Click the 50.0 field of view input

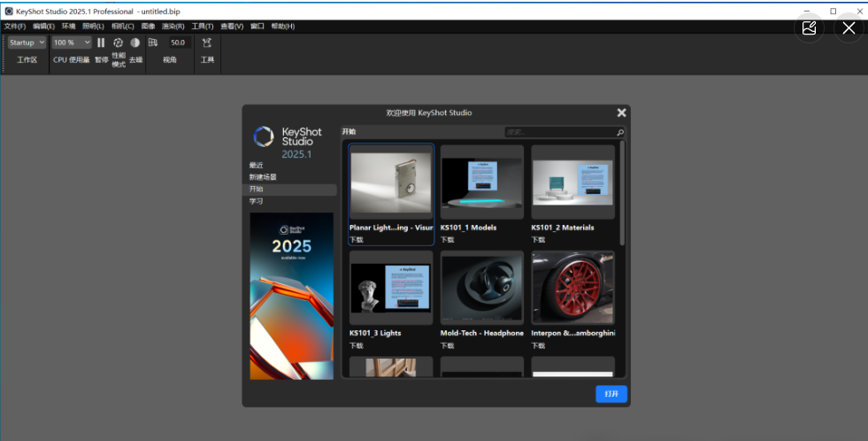(180, 43)
